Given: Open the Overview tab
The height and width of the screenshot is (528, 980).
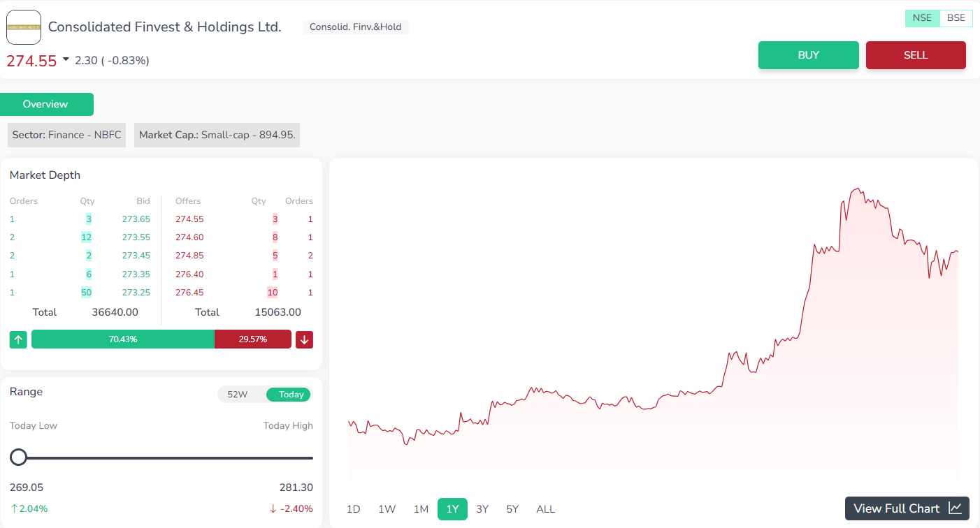Looking at the screenshot, I should tap(46, 104).
